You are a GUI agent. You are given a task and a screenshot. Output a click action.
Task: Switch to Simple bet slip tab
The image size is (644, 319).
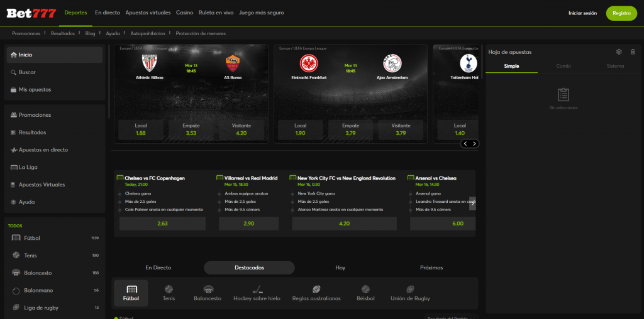(511, 66)
